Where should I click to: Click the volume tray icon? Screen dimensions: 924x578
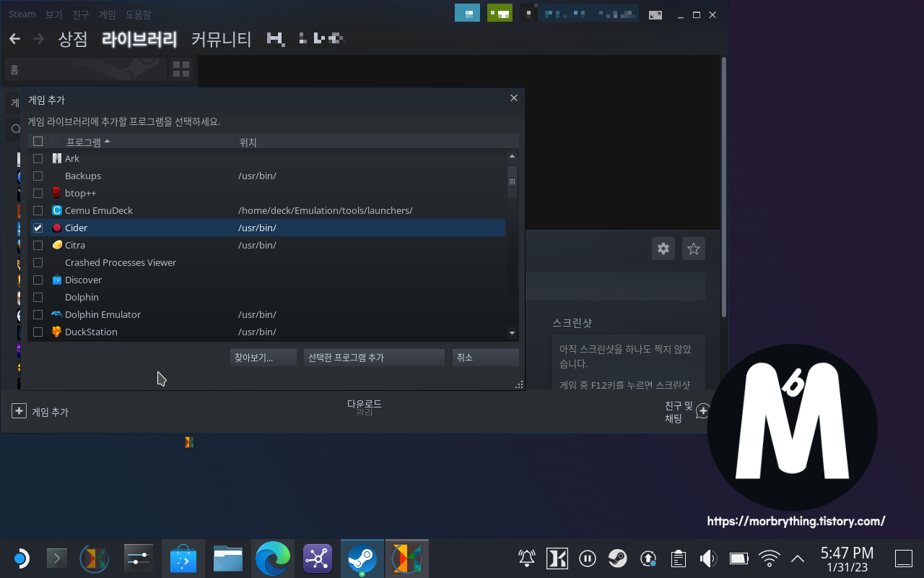pos(707,558)
